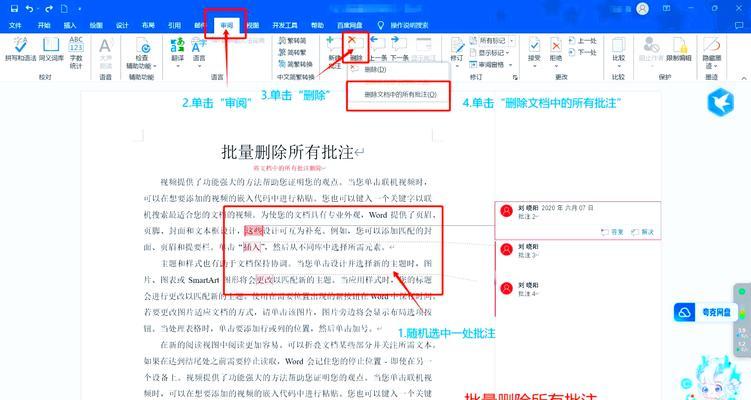Switch to the 布局 (Layout) tab
The image size is (751, 400).
[x=148, y=25]
